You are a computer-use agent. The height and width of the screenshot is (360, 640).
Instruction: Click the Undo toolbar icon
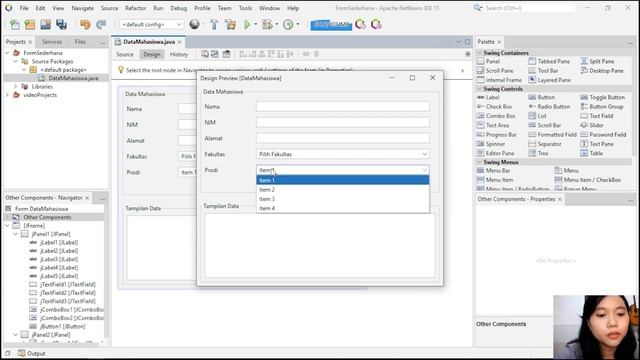pos(85,24)
